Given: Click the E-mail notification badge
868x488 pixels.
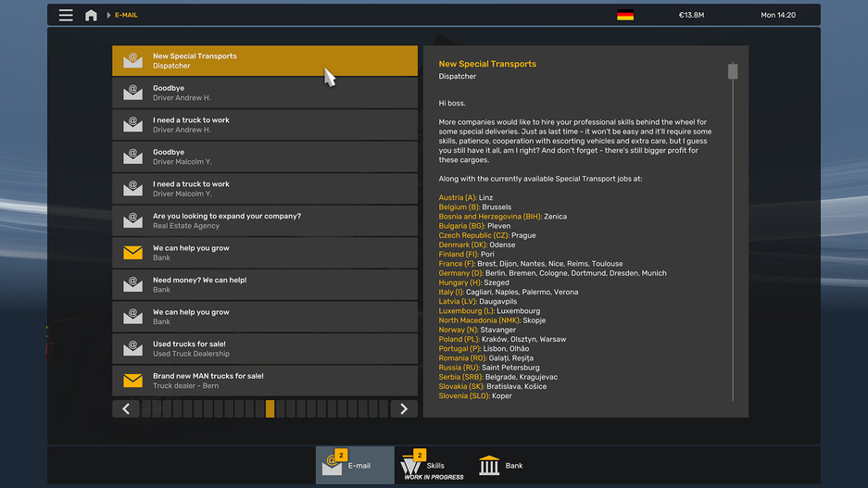Looking at the screenshot, I should pos(341,455).
